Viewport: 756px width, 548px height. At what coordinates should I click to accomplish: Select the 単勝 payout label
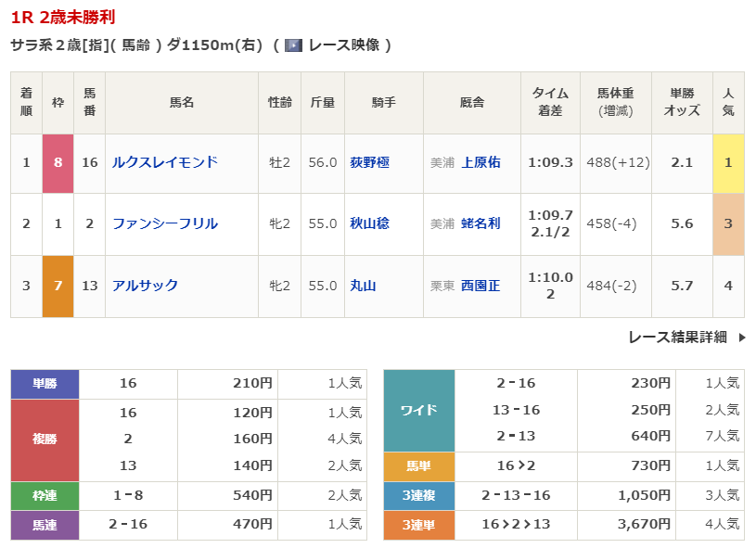pyautogui.click(x=45, y=383)
